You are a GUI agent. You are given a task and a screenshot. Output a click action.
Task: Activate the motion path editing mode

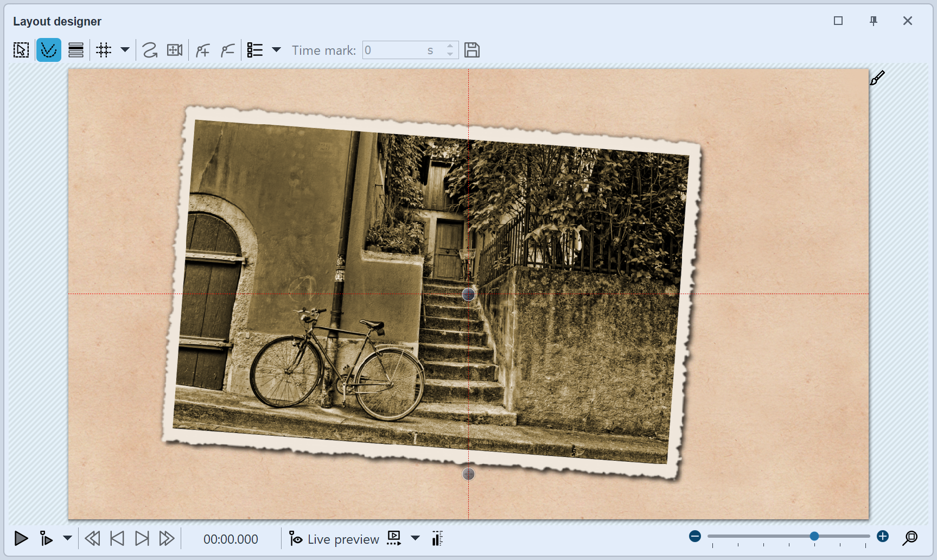[49, 49]
